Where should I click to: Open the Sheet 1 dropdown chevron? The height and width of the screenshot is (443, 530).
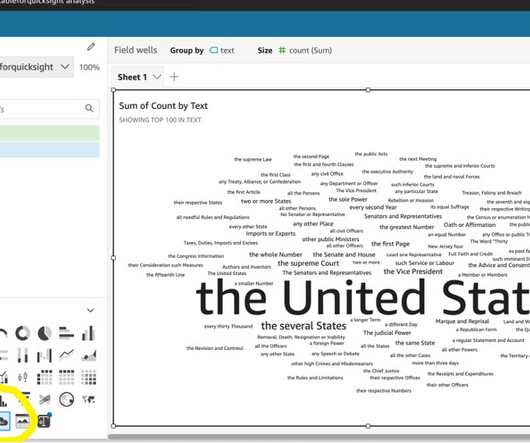click(x=157, y=77)
